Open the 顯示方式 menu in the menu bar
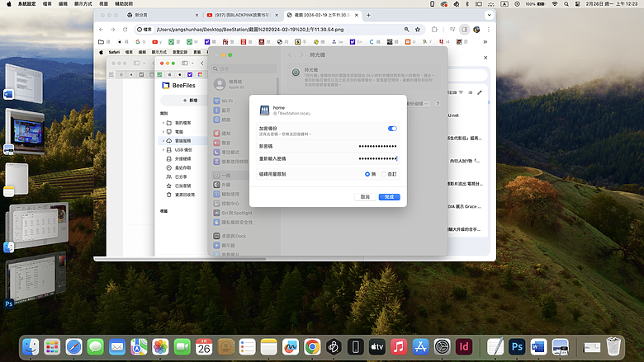 pyautogui.click(x=83, y=3)
